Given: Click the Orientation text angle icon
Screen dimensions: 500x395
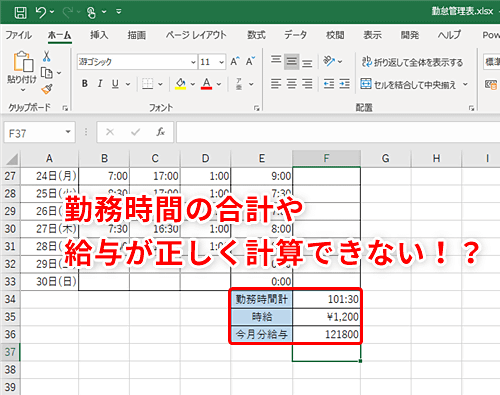Looking at the screenshot, I should 329,61.
